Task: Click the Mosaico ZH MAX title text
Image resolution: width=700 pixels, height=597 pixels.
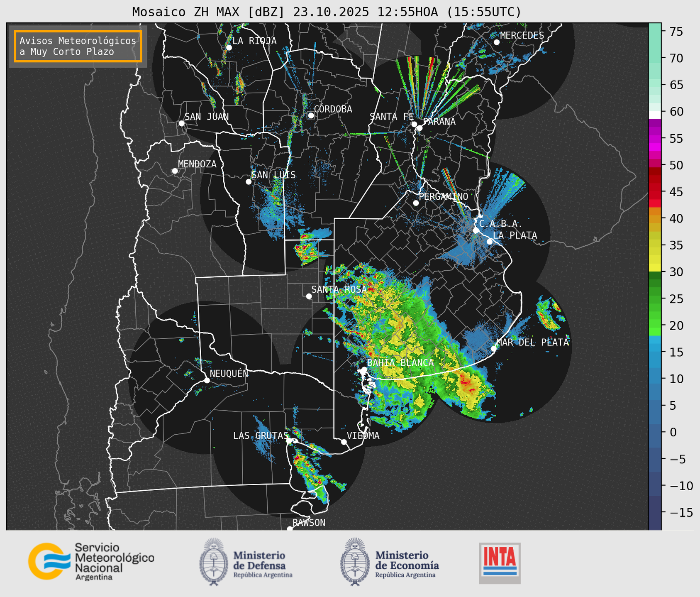Action: (x=327, y=12)
